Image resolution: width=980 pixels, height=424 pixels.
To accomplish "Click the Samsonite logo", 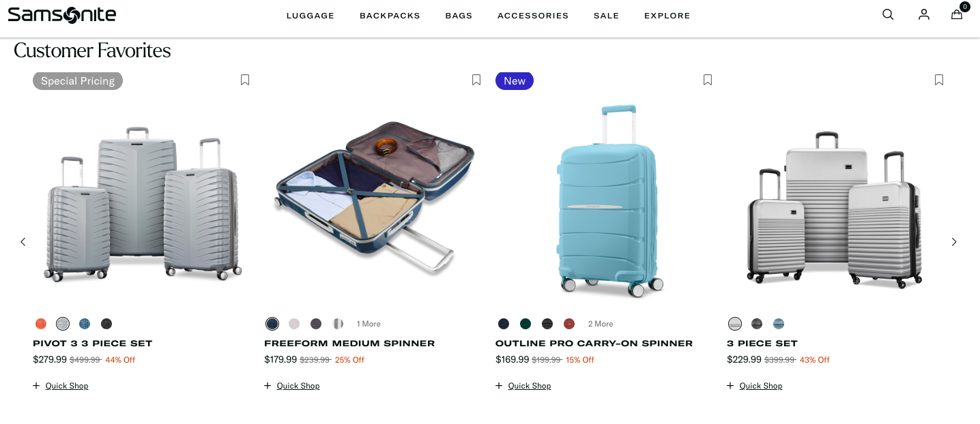I will click(62, 14).
